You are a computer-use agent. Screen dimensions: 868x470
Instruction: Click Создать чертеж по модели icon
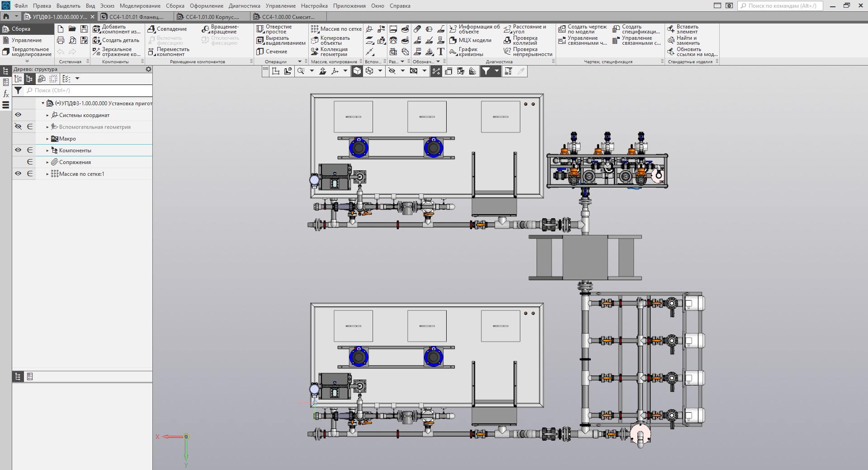(x=562, y=29)
